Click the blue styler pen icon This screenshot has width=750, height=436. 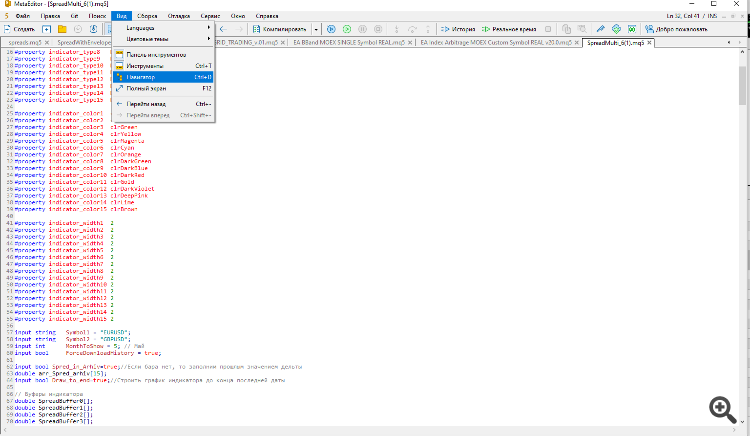(x=600, y=29)
